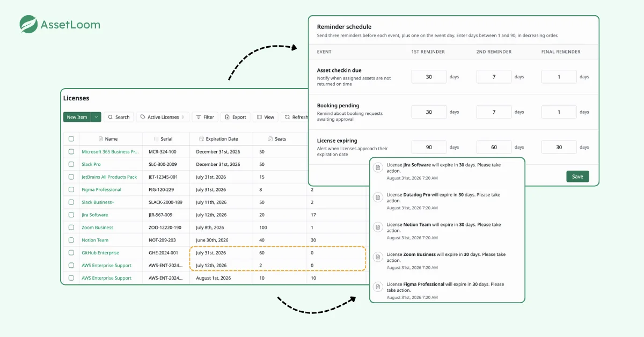This screenshot has width=644, height=337.
Task: Click the icon in the Seats header
Action: [270, 139]
